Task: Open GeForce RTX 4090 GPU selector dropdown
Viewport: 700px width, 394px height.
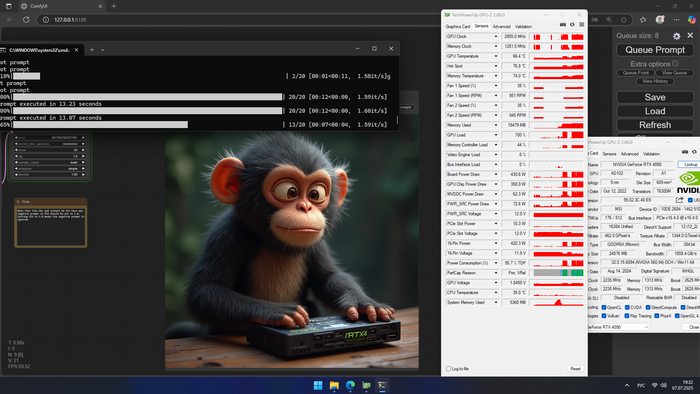Action: (618, 327)
